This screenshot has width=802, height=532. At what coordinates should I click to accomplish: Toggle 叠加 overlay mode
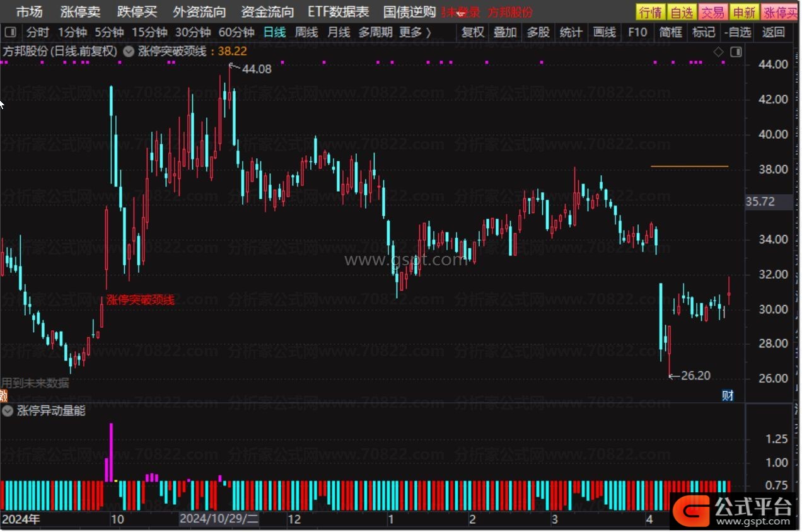tap(505, 32)
